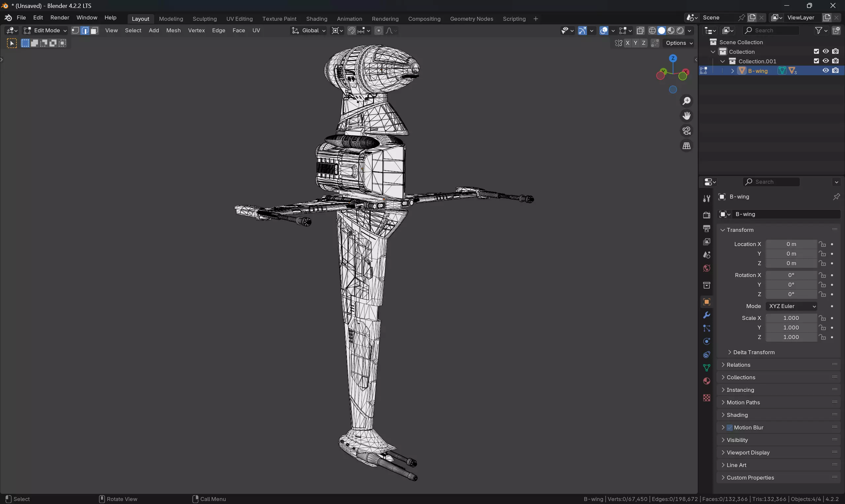Toggle proportional editing

pyautogui.click(x=379, y=31)
